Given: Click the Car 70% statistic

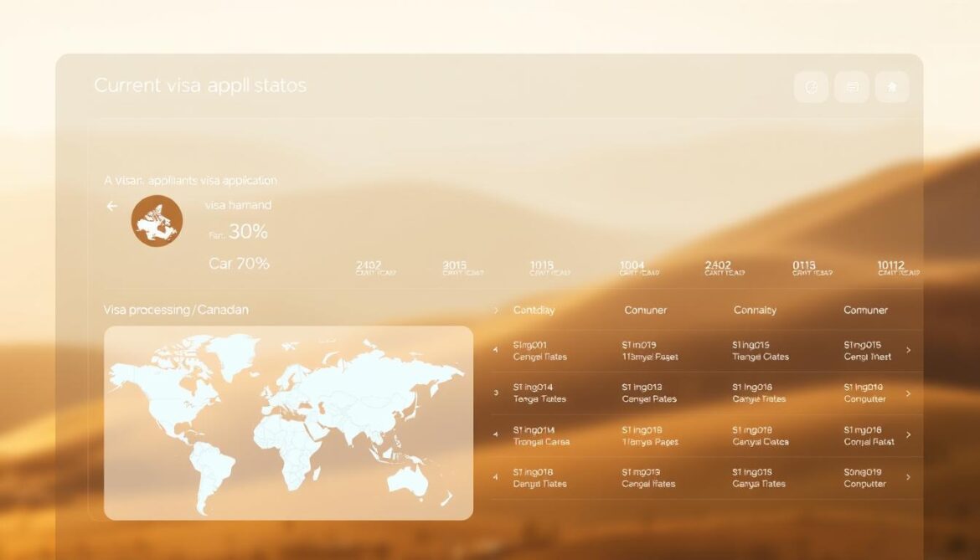Looking at the screenshot, I should coord(239,264).
